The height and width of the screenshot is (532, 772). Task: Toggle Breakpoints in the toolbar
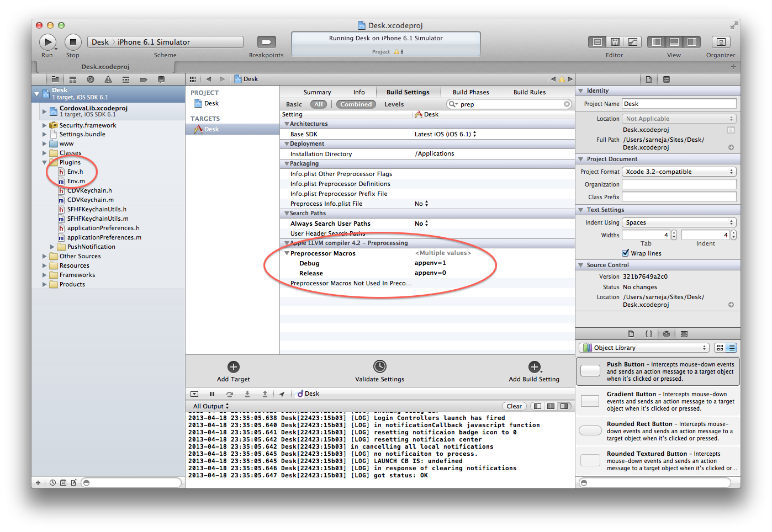tap(266, 42)
